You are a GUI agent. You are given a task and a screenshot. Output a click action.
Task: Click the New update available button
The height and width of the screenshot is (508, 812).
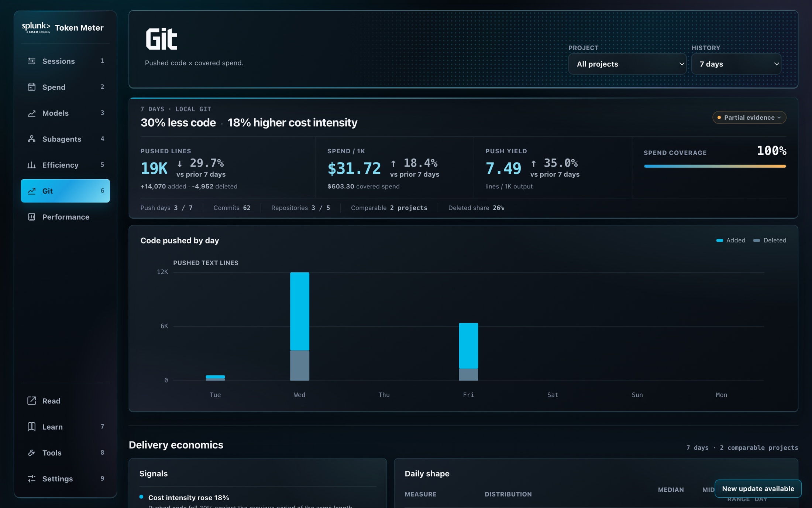[x=758, y=488]
